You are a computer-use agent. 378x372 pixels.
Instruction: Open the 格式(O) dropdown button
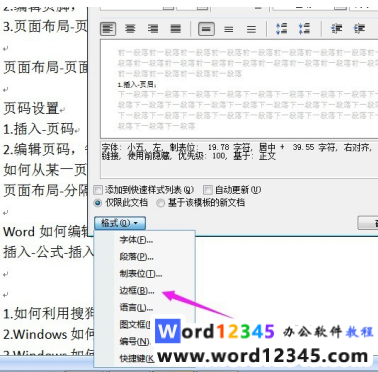click(x=120, y=223)
